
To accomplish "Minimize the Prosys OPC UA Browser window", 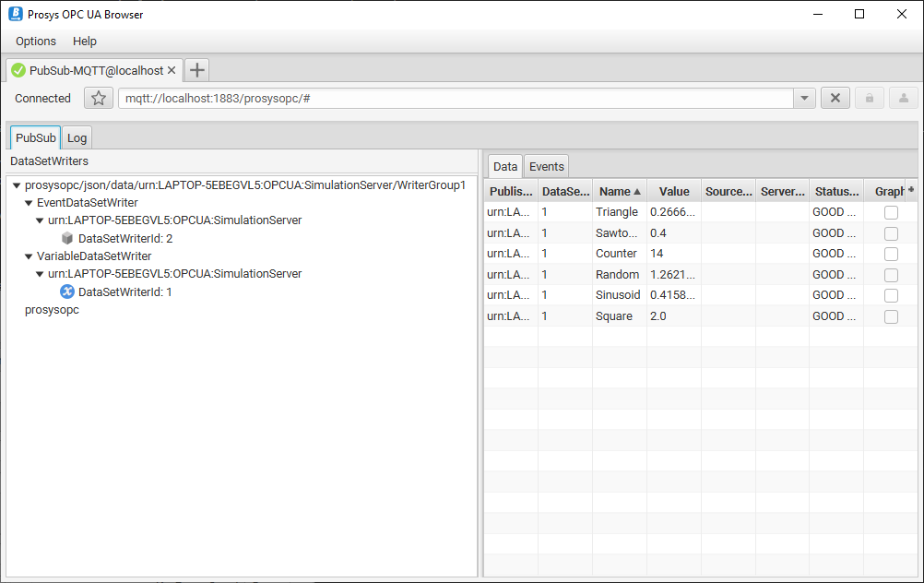I will point(818,14).
